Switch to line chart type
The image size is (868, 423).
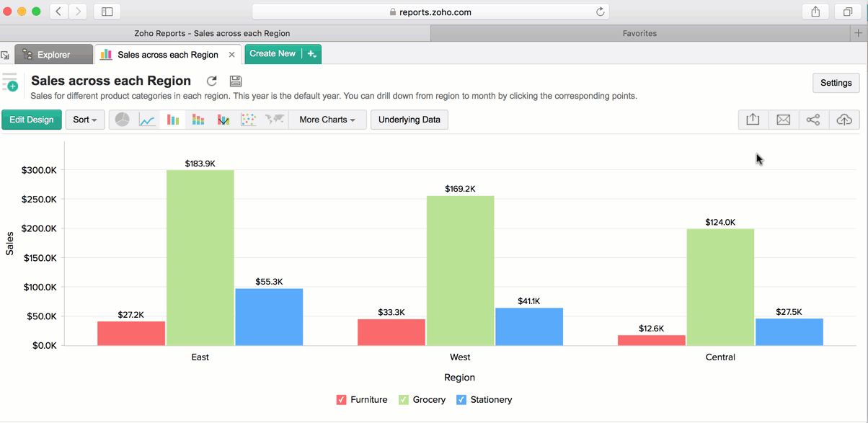[x=148, y=120]
